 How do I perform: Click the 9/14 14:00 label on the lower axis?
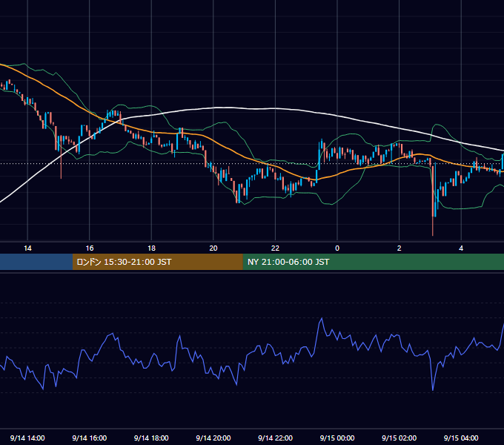[27, 438]
